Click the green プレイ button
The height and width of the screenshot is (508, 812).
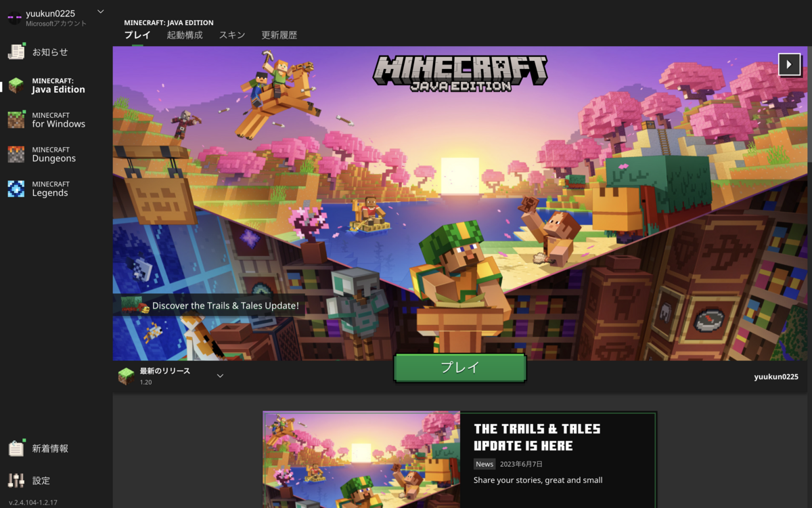click(460, 368)
